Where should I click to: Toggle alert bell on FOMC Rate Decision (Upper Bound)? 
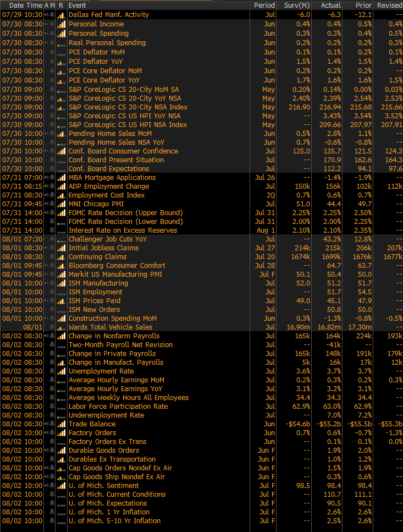coord(52,213)
